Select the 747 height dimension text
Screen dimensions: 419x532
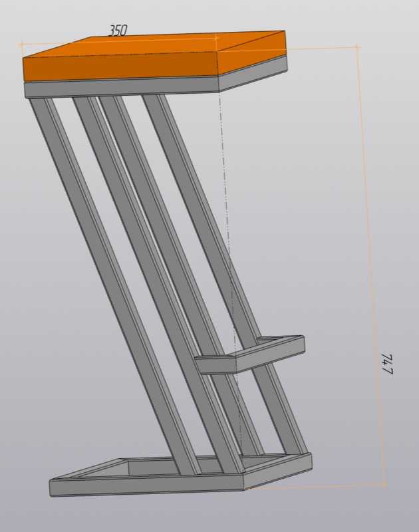point(387,364)
